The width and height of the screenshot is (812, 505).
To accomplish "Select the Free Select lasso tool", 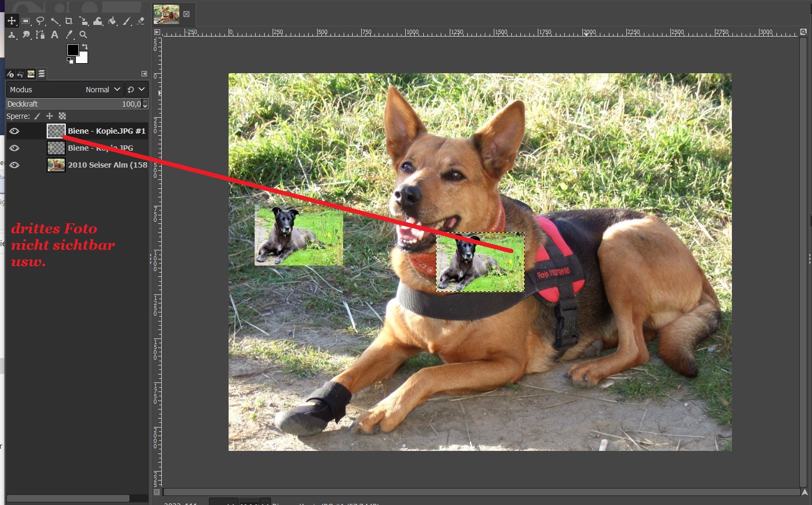I will point(40,21).
